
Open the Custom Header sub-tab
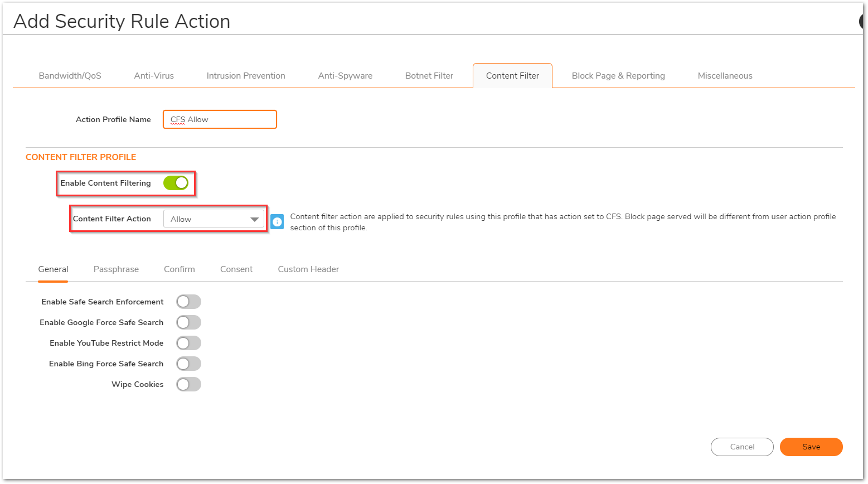coord(308,269)
